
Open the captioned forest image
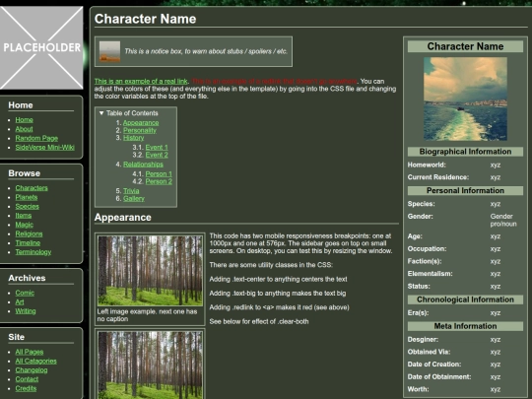[150, 271]
